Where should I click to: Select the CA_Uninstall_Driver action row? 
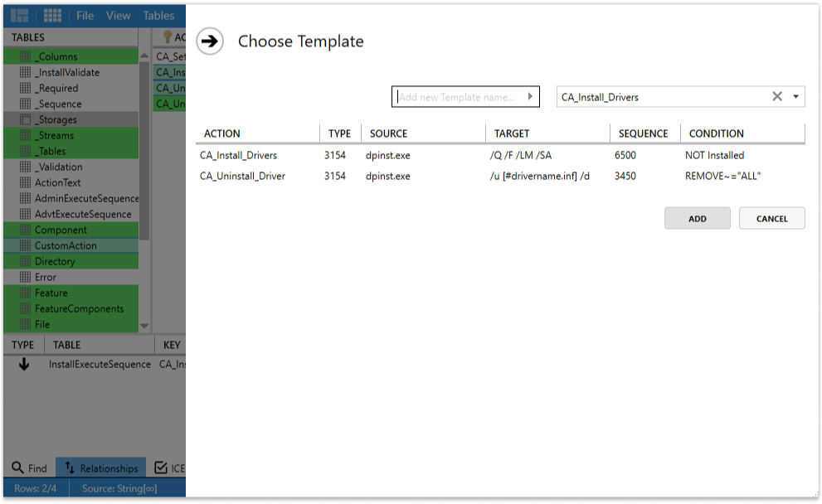500,176
